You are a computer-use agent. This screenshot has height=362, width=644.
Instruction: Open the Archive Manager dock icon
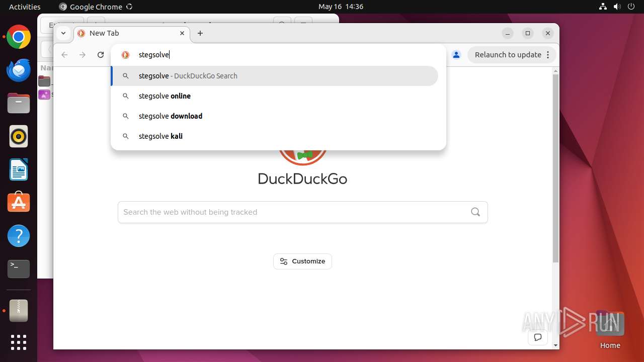19,311
